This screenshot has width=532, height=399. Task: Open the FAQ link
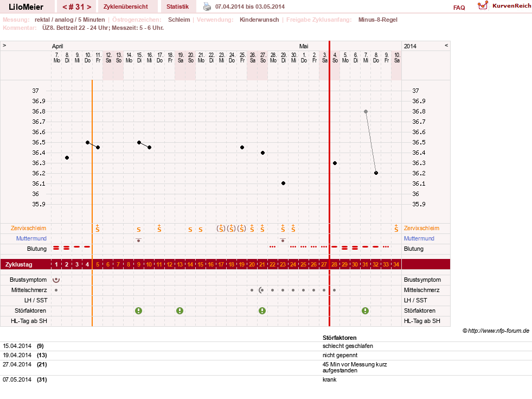click(459, 8)
